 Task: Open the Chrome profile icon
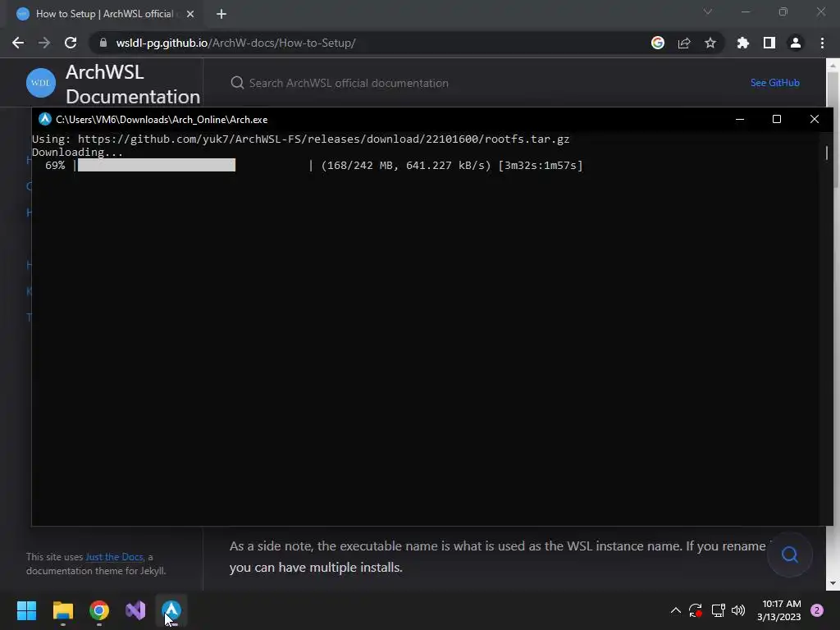796,43
